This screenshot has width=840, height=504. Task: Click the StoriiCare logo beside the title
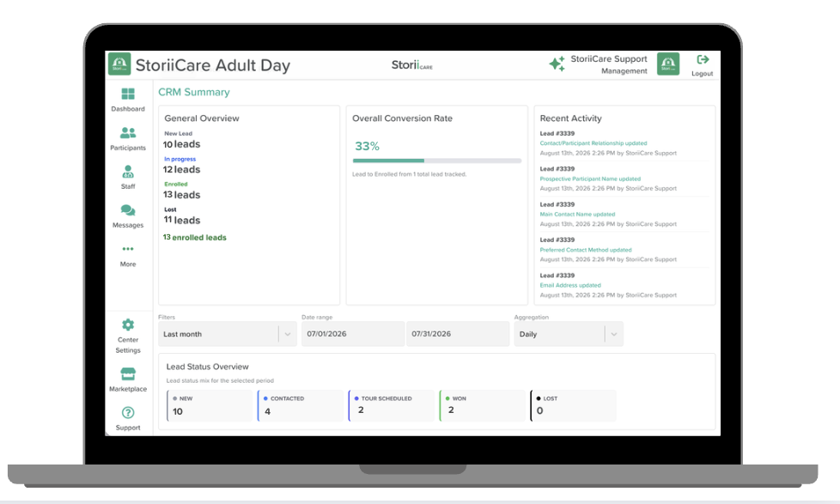tap(119, 64)
